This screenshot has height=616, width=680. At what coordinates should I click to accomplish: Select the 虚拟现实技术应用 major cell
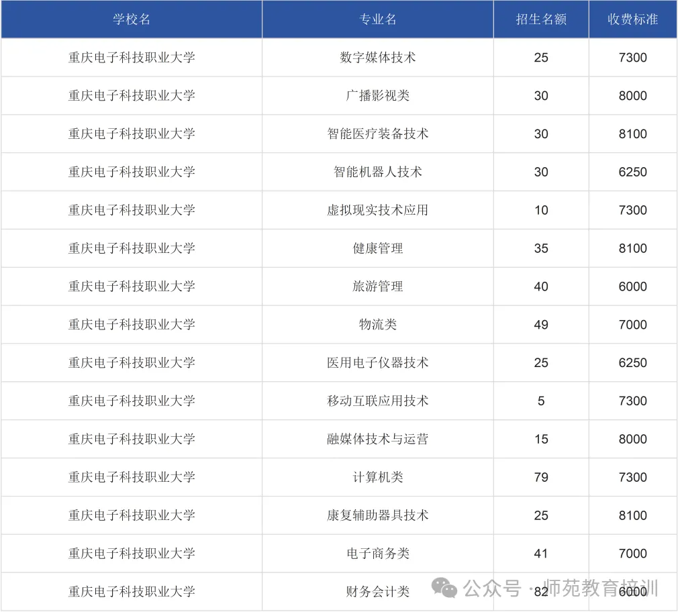click(378, 210)
